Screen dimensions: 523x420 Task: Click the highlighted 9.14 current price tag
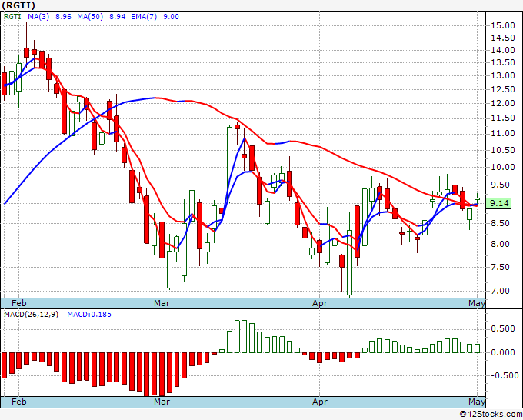tap(498, 203)
